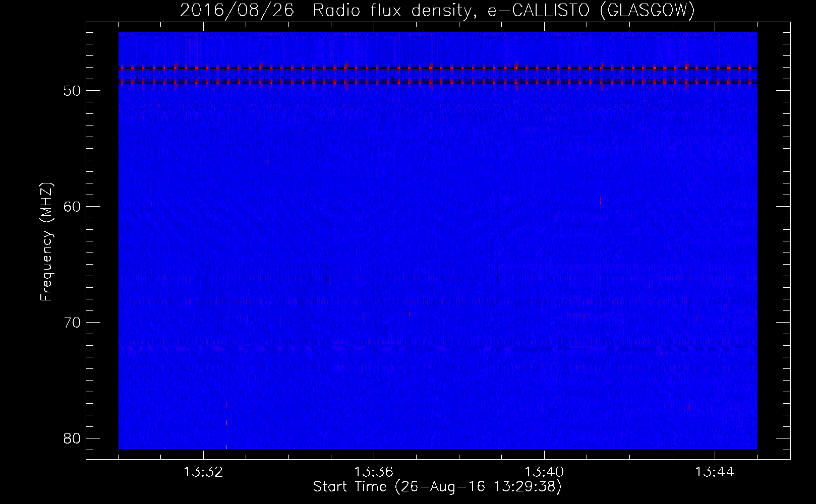The height and width of the screenshot is (504, 816).
Task: Click the faint horizontal band near 72 MHz
Action: (x=438, y=347)
